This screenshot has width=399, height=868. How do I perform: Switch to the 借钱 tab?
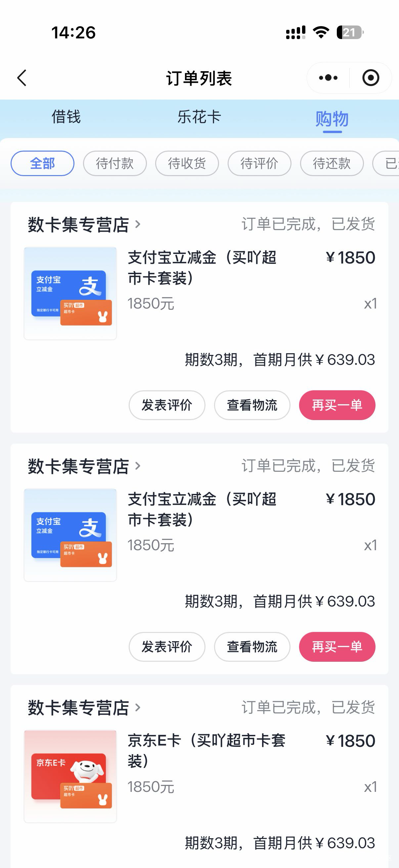click(66, 117)
